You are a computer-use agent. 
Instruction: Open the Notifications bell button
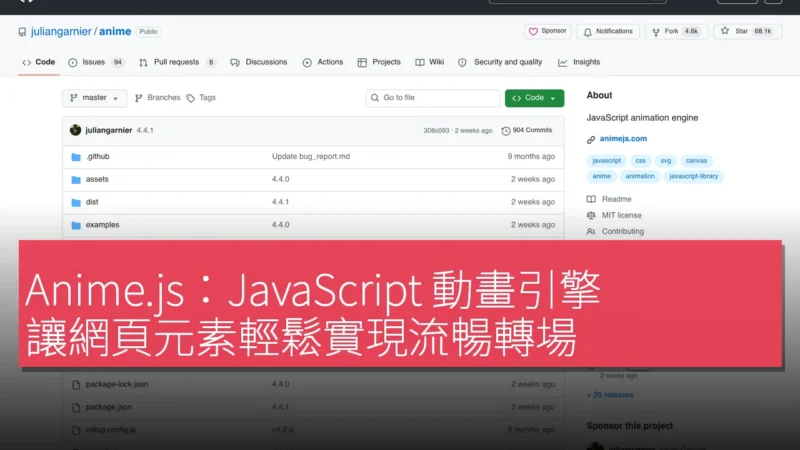coord(608,32)
